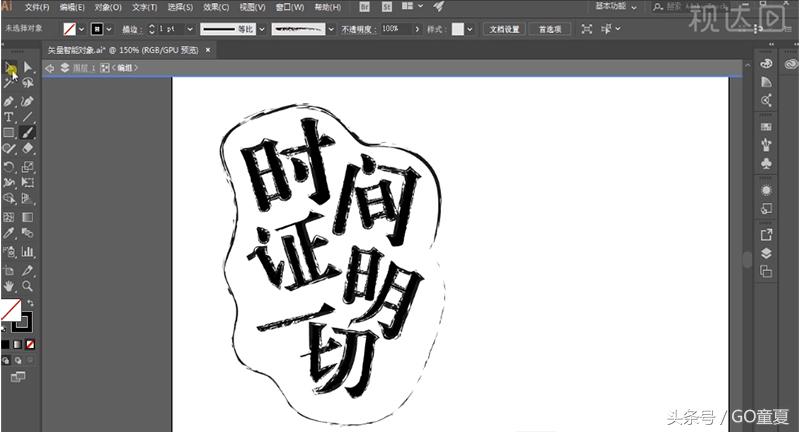Open the Adobe Stock (St) icon
Viewport: 800px width, 432px height.
387,7
